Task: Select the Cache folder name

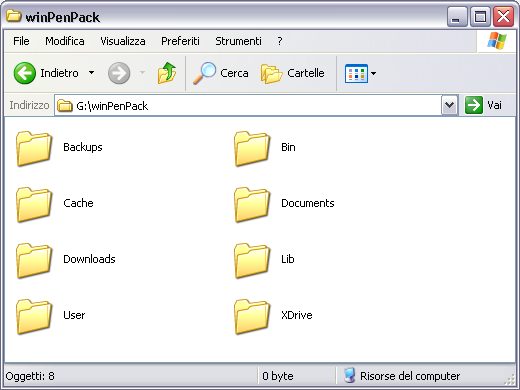Action: [78, 203]
